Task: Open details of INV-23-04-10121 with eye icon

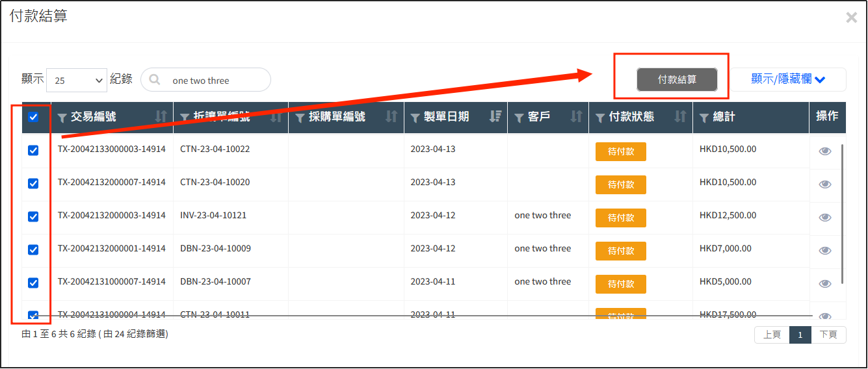Action: coord(825,218)
